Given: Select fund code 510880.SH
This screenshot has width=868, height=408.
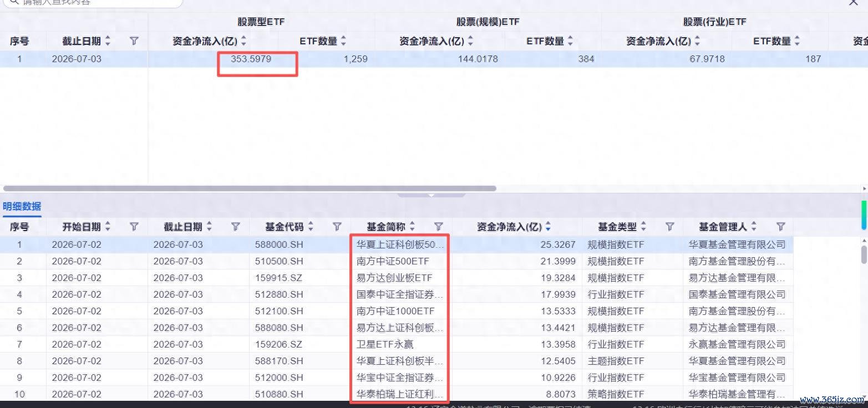Looking at the screenshot, I should point(279,394).
